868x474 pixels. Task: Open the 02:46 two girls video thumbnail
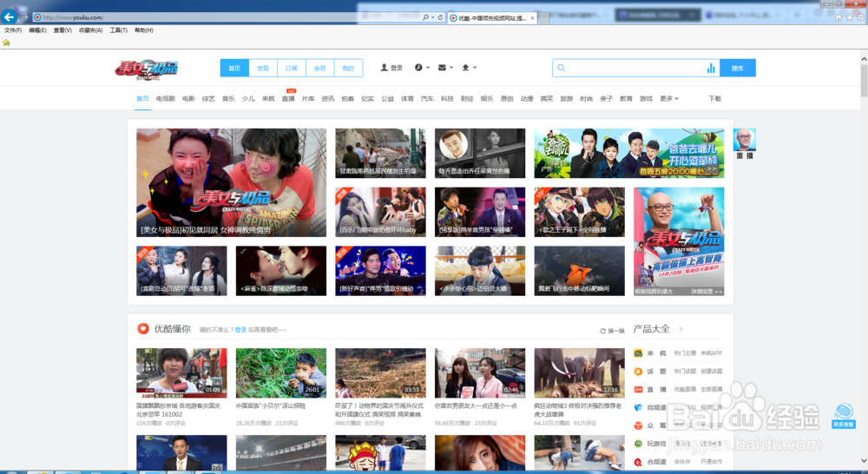[480, 372]
